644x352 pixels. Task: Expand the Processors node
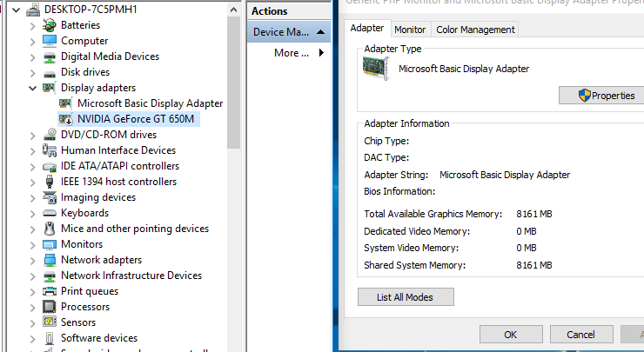click(33, 308)
